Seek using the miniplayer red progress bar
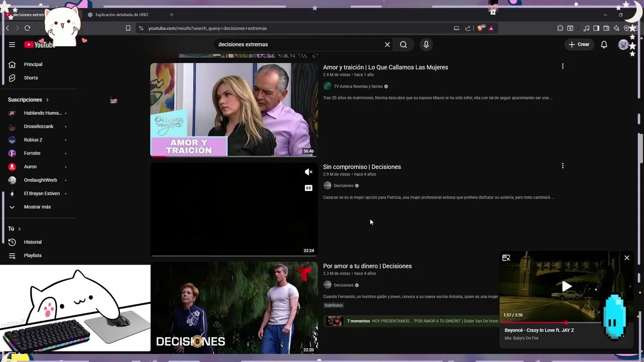Screen dimensions: 644x362 [567, 323]
